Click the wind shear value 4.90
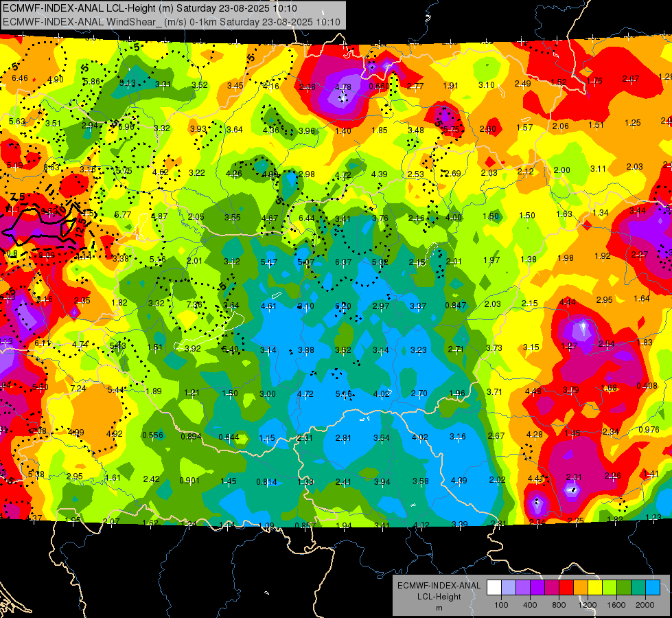 (x=56, y=80)
